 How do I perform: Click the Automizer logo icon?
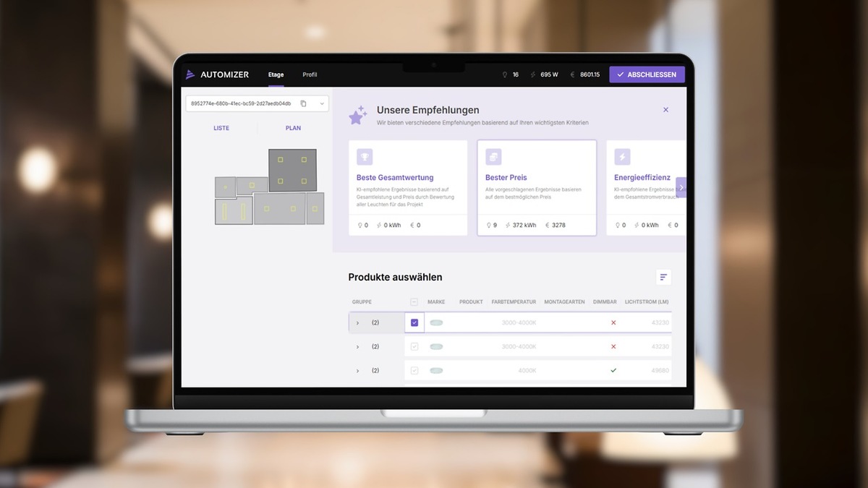[191, 74]
